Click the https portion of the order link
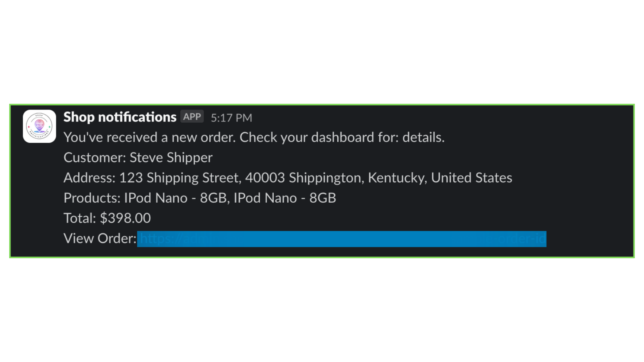The width and height of the screenshot is (644, 362). (x=155, y=239)
